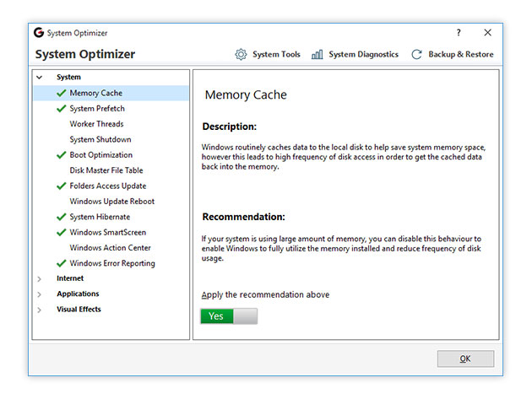
Task: Click the green checkmark beside Memory Cache
Action: tap(62, 93)
